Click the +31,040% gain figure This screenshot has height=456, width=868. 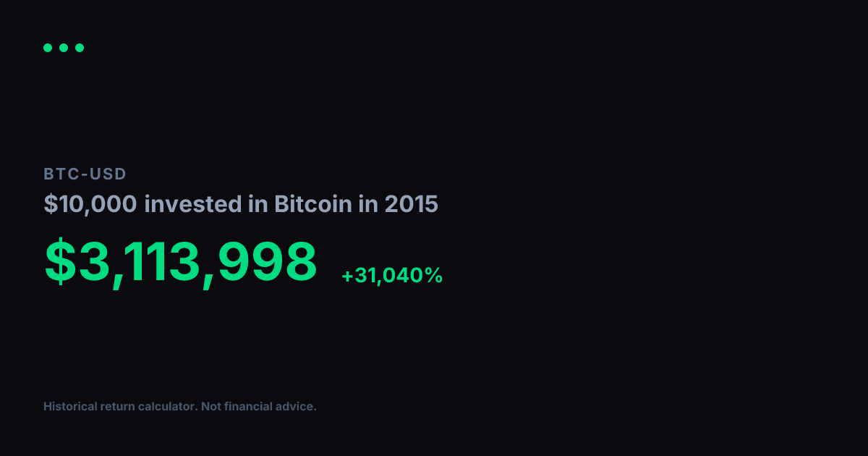coord(391,276)
